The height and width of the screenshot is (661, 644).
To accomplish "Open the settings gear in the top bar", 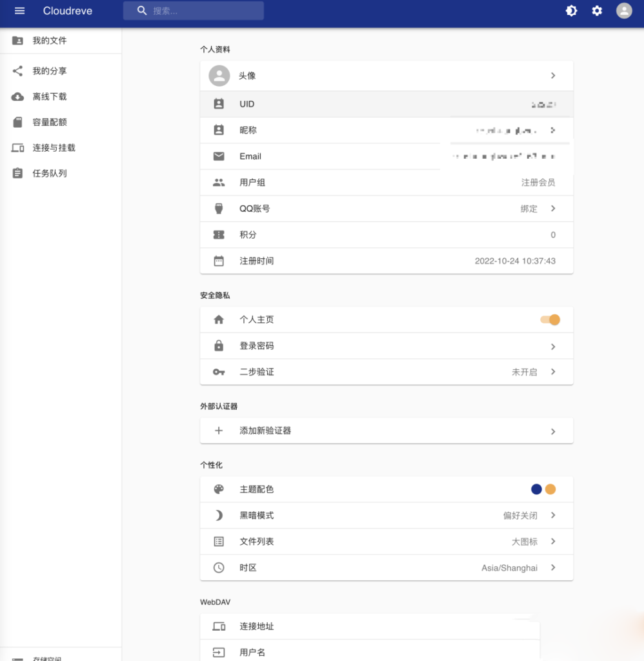I will [x=596, y=10].
